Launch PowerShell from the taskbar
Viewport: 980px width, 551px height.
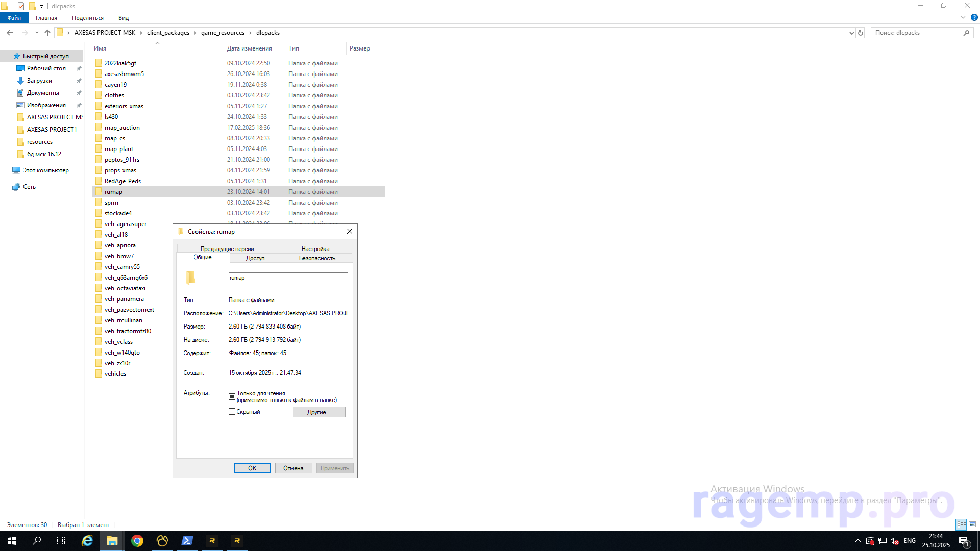[x=187, y=541]
